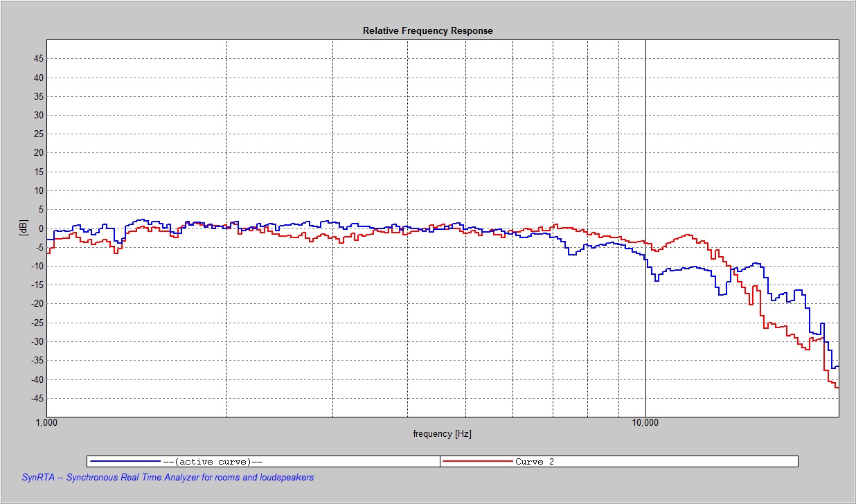Click the '-15' dB tick label
The image size is (856, 504).
pos(37,285)
